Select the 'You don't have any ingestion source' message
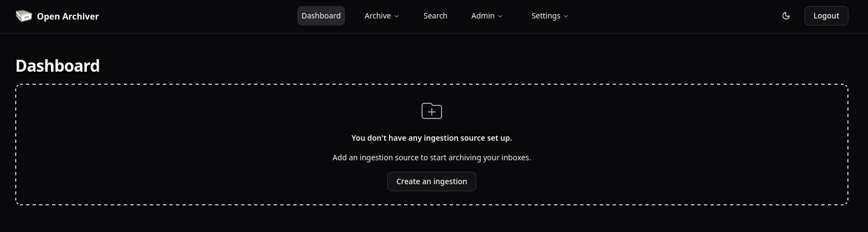The height and width of the screenshot is (232, 868). pos(431,138)
